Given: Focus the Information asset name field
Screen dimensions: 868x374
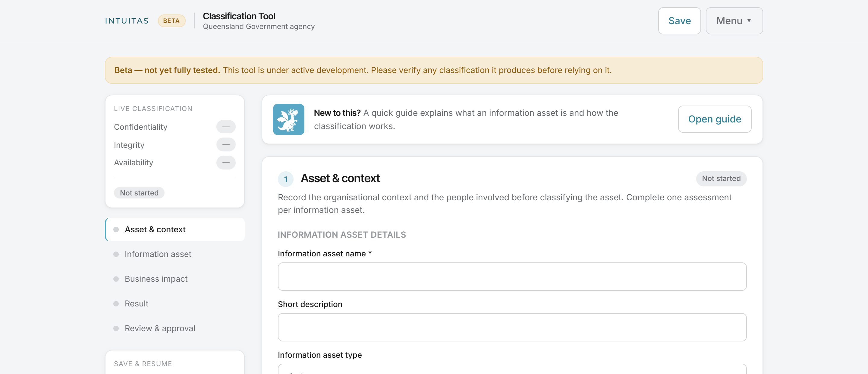Looking at the screenshot, I should click(512, 277).
